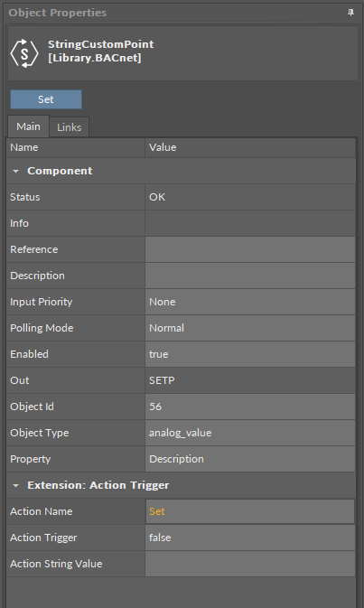Click the pin icon in Object Properties header
The height and width of the screenshot is (608, 364).
point(350,13)
